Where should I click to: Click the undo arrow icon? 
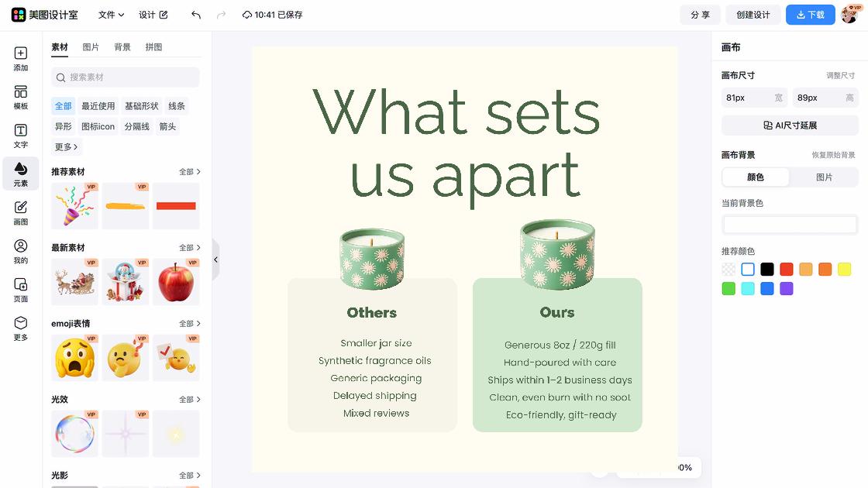pyautogui.click(x=196, y=15)
